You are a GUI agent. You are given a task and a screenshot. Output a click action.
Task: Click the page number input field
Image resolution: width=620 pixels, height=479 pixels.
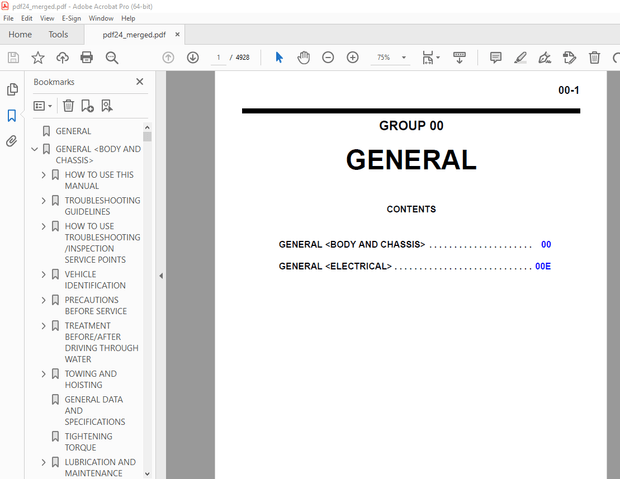[218, 58]
